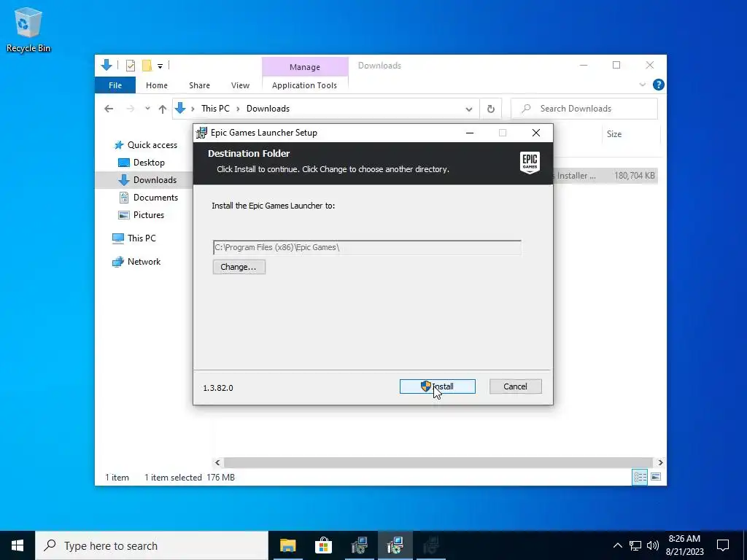Go up one folder level
Screen dimensions: 747x560
[x=163, y=109]
